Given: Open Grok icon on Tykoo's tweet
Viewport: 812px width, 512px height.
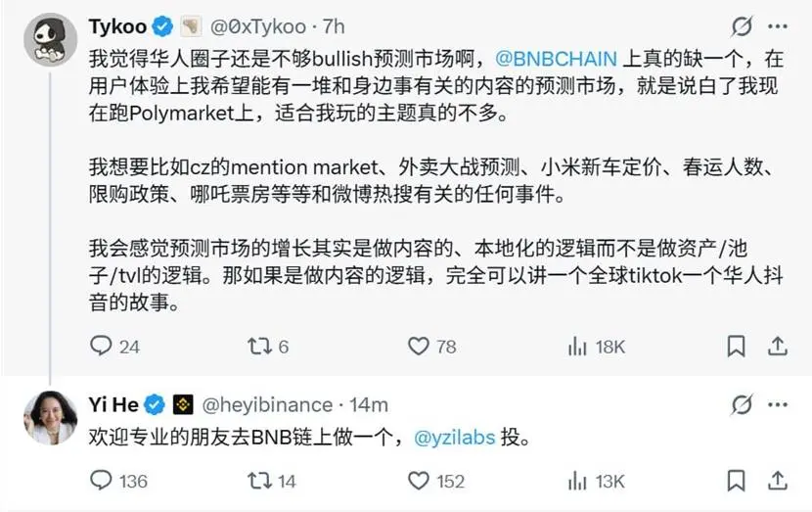Looking at the screenshot, I should (x=742, y=26).
